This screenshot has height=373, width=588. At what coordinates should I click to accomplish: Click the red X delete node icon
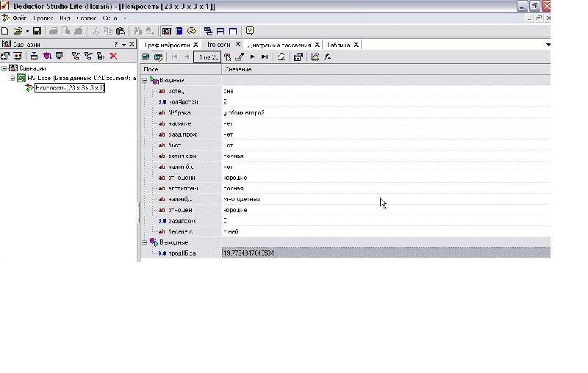pos(113,57)
